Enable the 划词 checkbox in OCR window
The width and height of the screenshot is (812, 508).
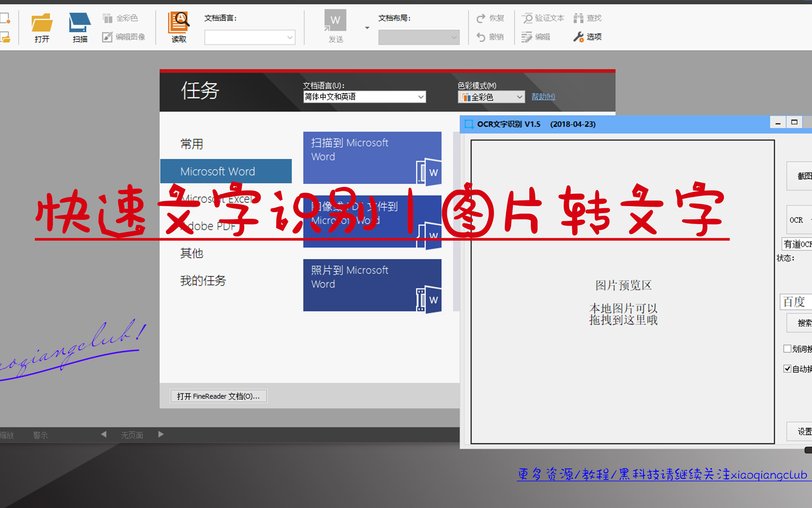point(787,349)
